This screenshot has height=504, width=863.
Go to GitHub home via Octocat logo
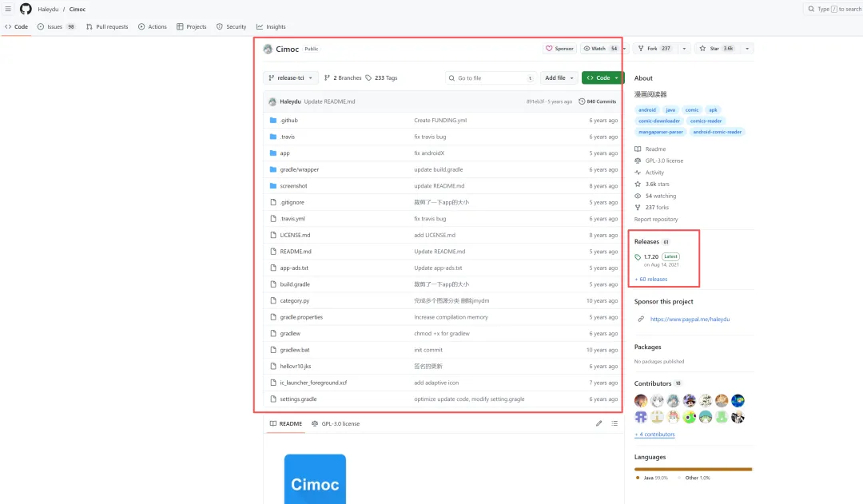click(26, 9)
